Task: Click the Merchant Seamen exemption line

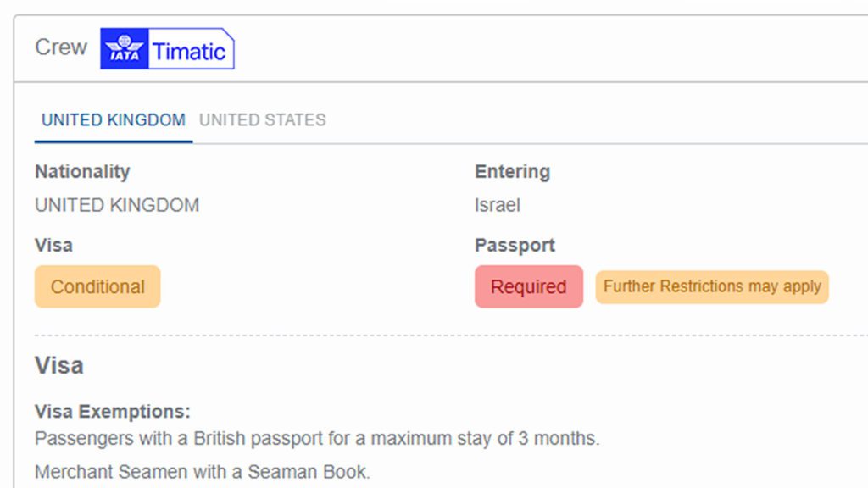Action: tap(203, 472)
